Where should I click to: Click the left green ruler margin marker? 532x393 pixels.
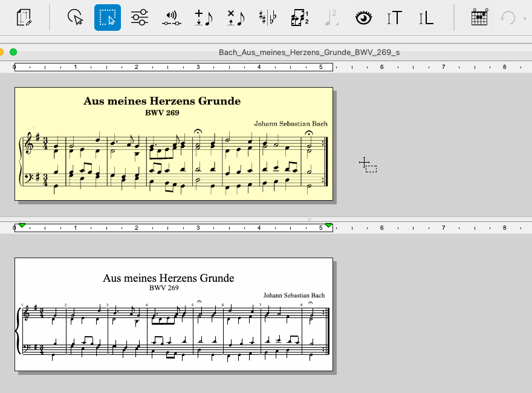(22, 226)
